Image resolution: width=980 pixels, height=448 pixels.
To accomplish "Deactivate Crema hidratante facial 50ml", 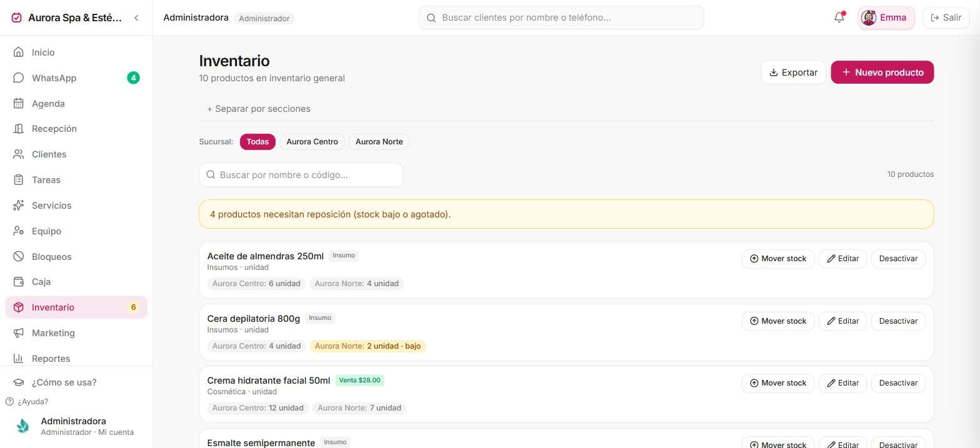I will [898, 383].
